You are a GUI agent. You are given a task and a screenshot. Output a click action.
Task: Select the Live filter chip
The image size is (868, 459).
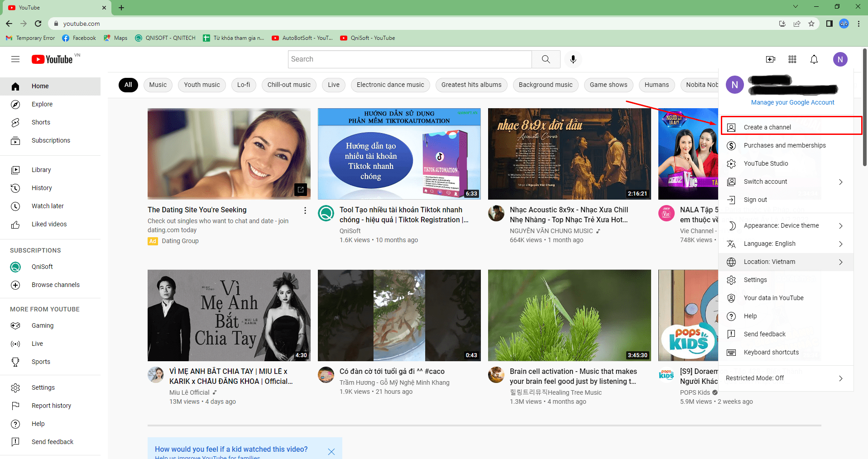tap(334, 85)
